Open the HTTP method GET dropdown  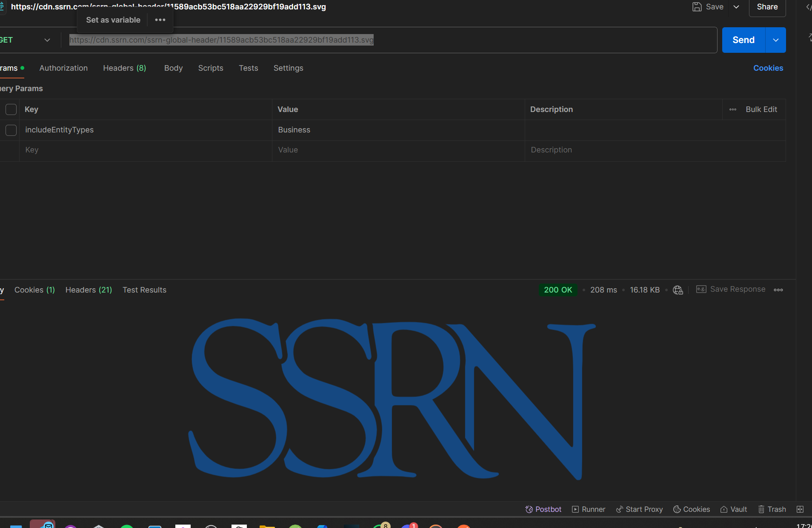coord(26,40)
